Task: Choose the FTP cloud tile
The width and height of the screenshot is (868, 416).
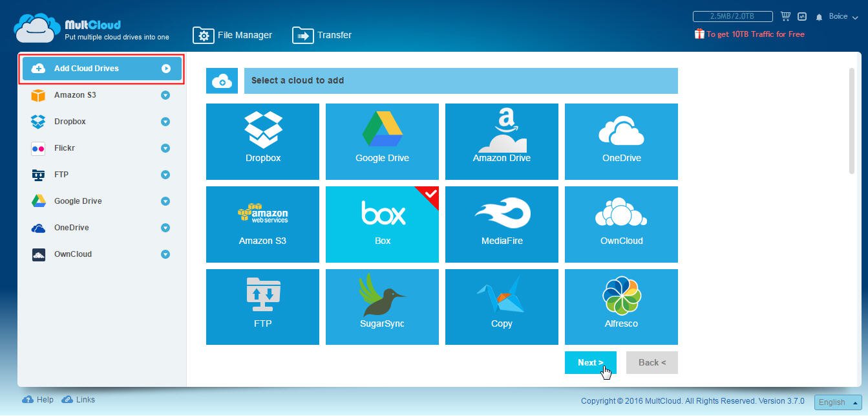Action: pos(262,307)
